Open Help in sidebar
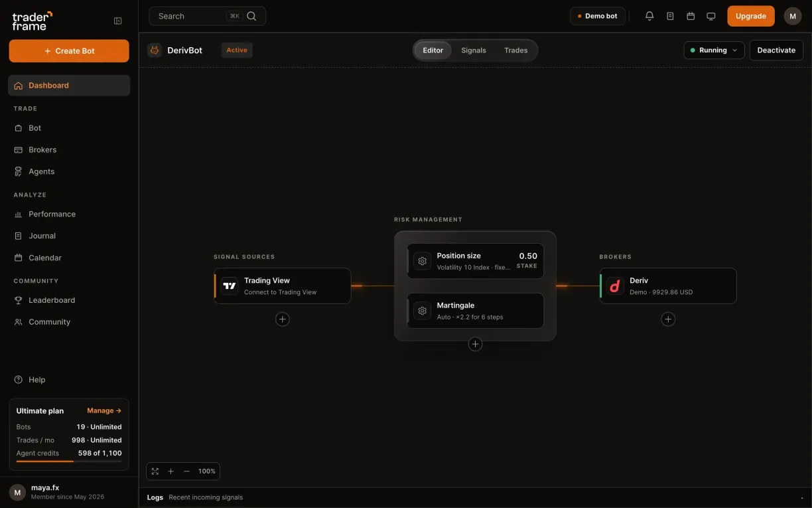Screen dimensions: 812x508 pyautogui.click(x=69, y=380)
